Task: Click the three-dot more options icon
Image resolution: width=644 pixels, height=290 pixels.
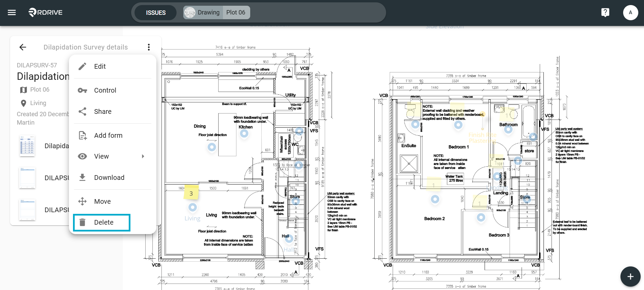Action: click(x=149, y=47)
